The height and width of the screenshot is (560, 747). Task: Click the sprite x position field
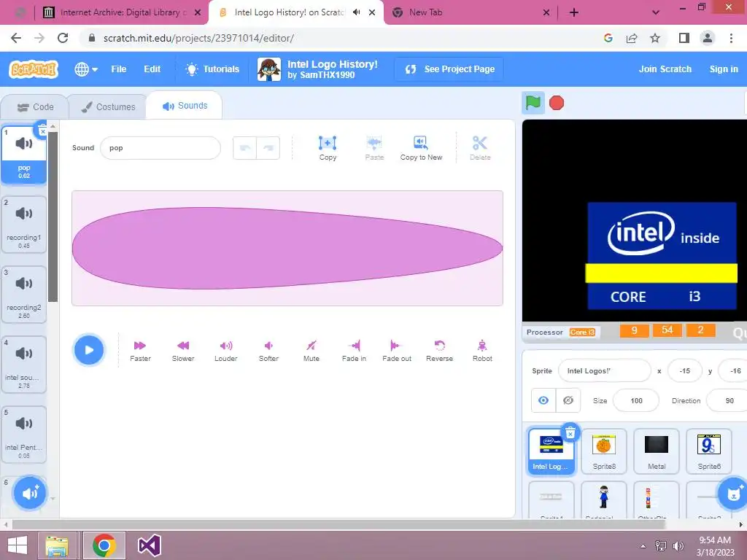[684, 371]
